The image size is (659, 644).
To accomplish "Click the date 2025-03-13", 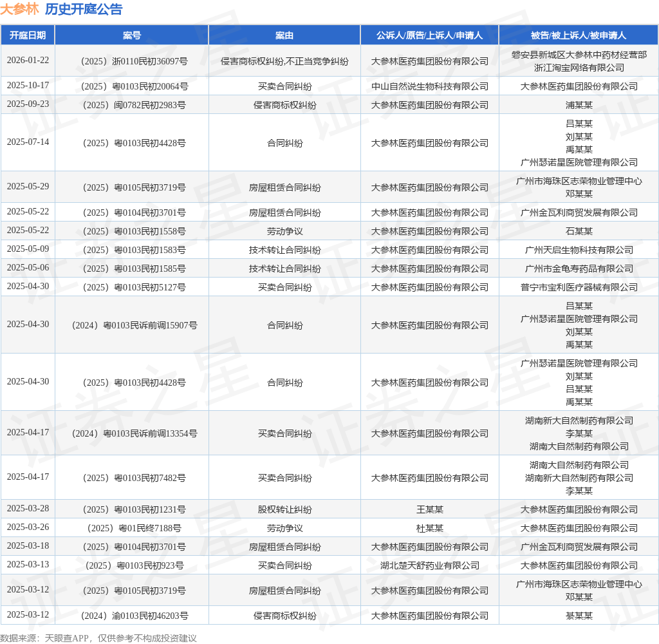I will tap(28, 565).
